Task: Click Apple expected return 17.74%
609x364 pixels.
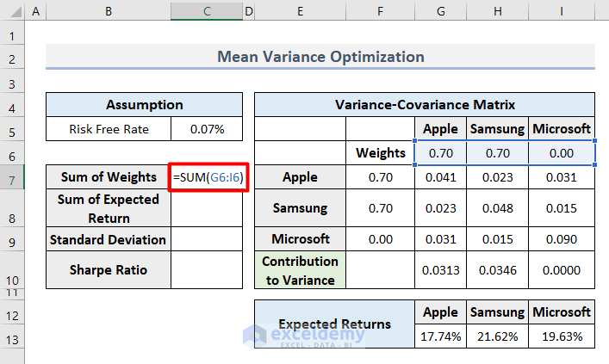Action: pos(440,336)
